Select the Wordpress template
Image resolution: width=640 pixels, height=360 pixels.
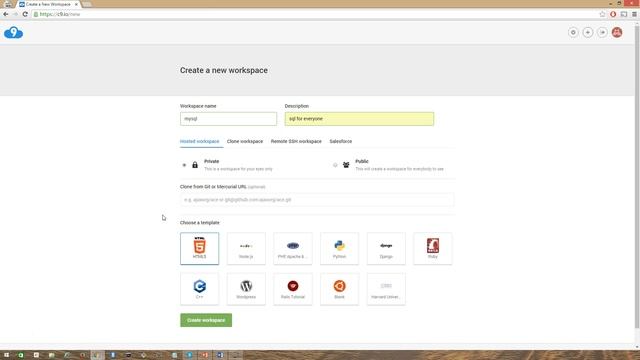[x=246, y=289]
